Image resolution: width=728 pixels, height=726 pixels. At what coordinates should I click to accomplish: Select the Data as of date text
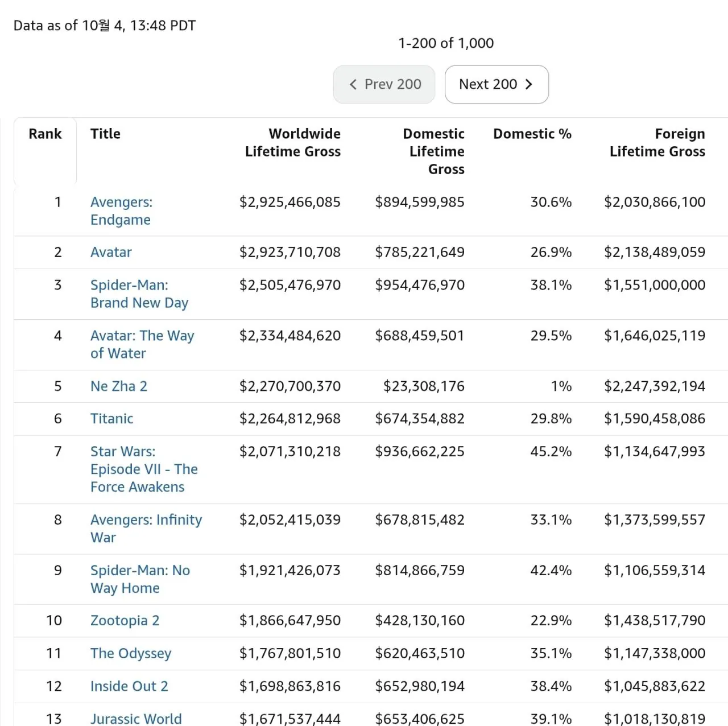105,26
